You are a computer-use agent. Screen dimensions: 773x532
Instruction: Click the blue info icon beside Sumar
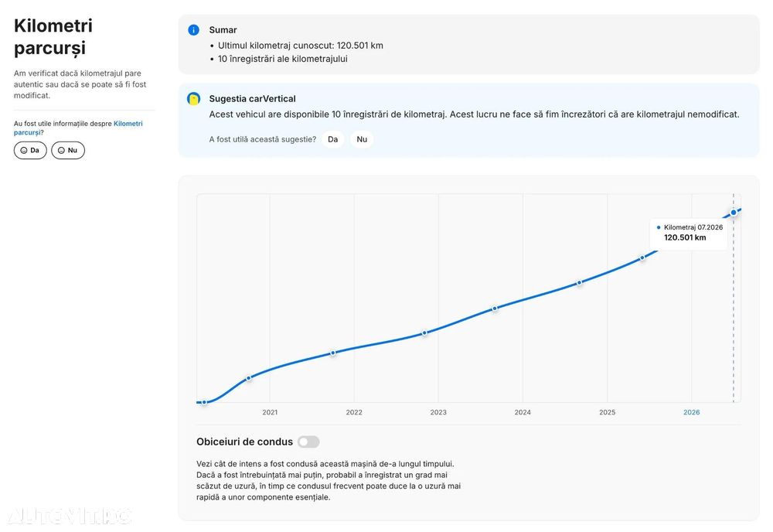point(194,30)
